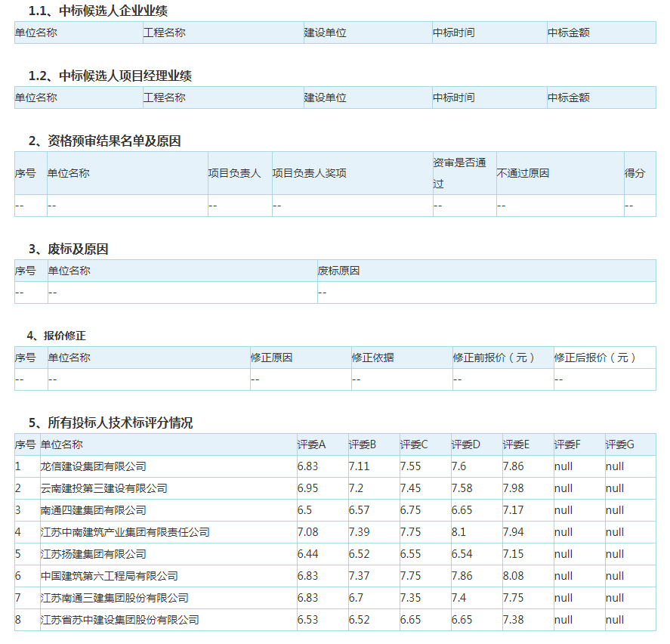The image size is (670, 644).
Task: Click score 7.4 in 江苏南通三建 row
Action: (459, 598)
